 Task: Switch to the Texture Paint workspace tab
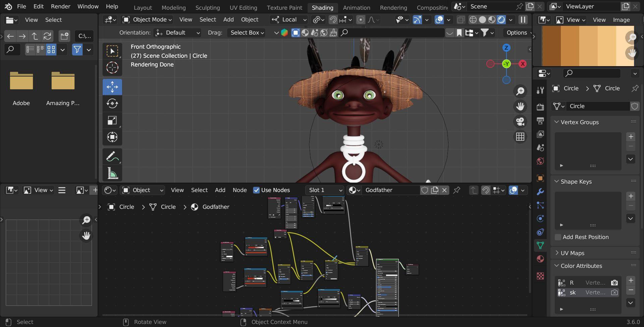(x=284, y=8)
